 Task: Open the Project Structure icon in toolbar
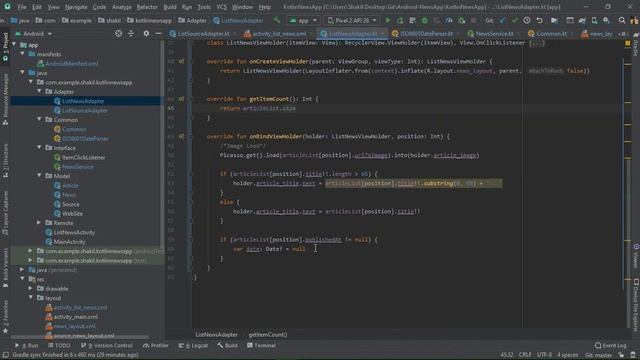point(554,20)
